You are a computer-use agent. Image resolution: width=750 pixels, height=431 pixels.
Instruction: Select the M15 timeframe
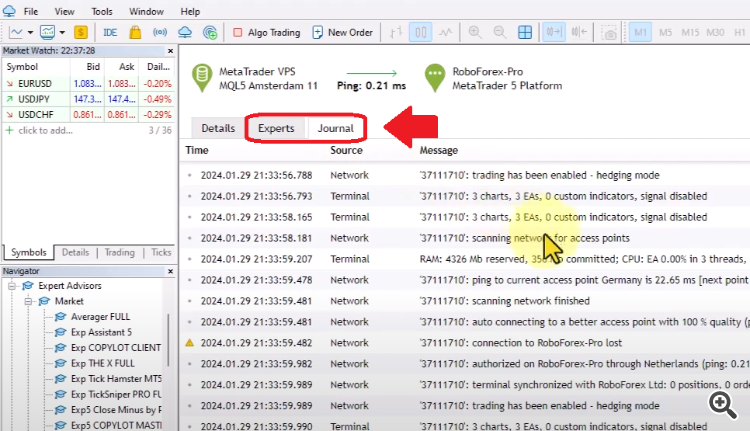pyautogui.click(x=690, y=33)
